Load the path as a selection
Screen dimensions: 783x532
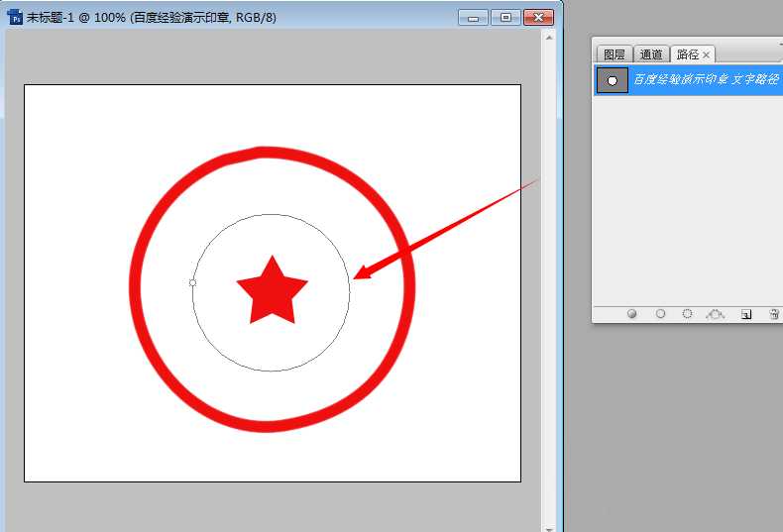coord(688,314)
